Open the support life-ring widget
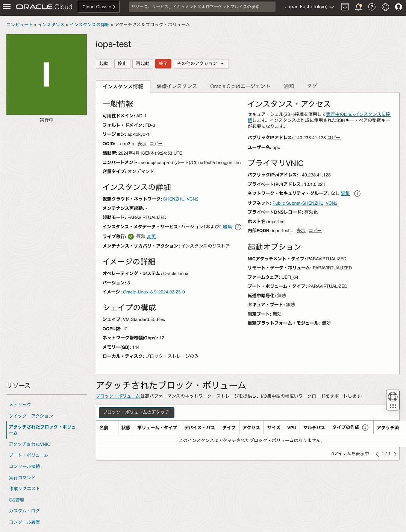The height and width of the screenshot is (532, 406). pyautogui.click(x=392, y=397)
